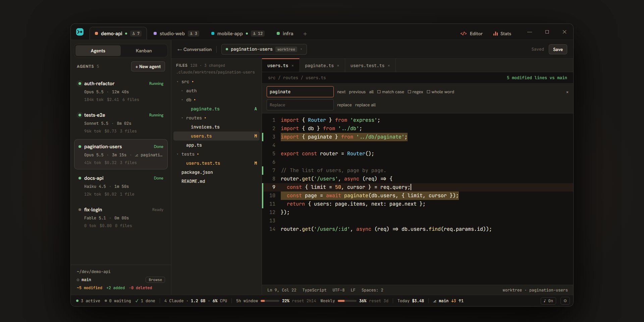This screenshot has height=322, width=644.
Task: Close the paginate.ts editor tab
Action: coord(338,66)
